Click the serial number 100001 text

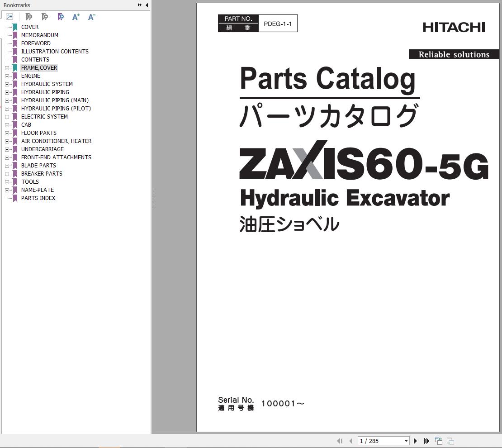[x=283, y=404]
